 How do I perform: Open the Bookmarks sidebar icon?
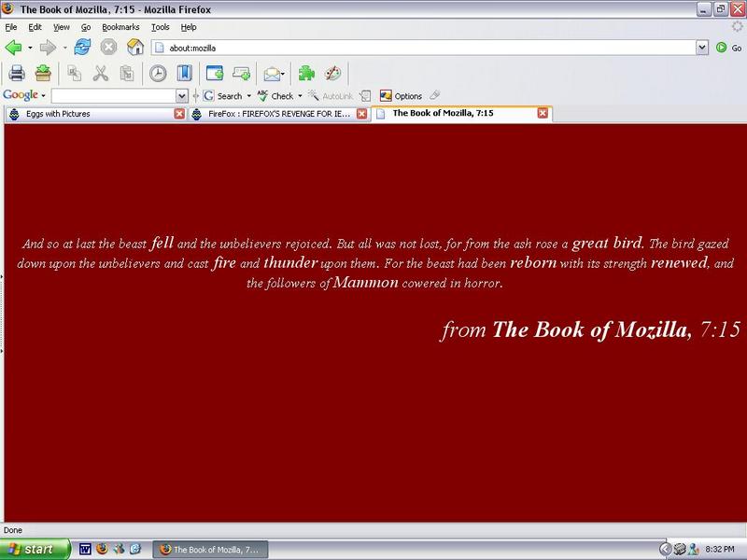[184, 73]
